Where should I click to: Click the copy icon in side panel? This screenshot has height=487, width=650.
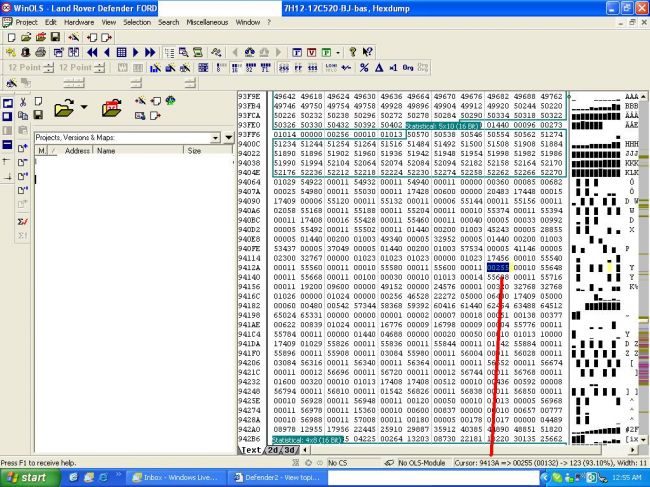(x=23, y=116)
